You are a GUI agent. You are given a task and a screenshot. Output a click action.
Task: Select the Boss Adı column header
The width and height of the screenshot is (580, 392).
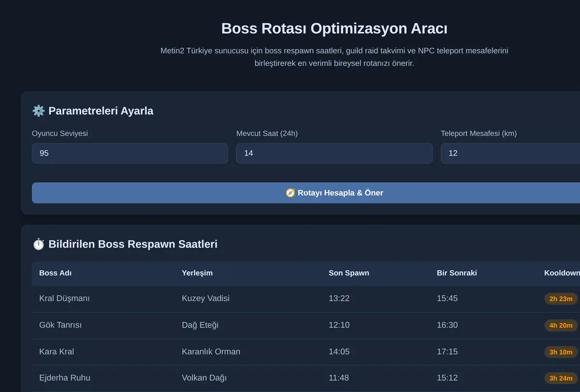click(55, 273)
